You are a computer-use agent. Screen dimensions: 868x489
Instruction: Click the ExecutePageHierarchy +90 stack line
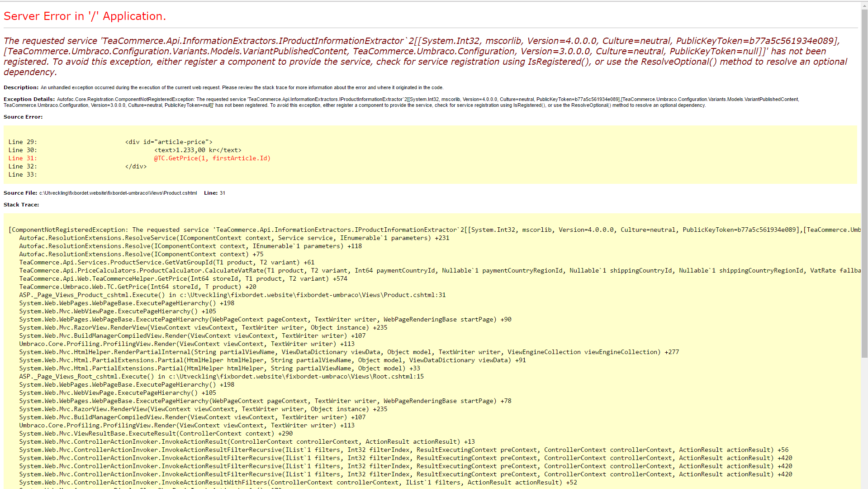(x=266, y=319)
